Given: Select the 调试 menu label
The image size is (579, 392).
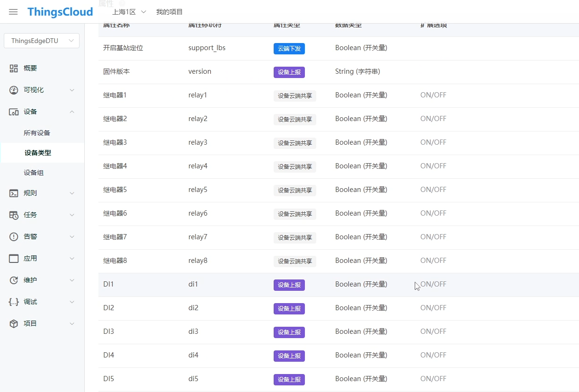Looking at the screenshot, I should (30, 302).
